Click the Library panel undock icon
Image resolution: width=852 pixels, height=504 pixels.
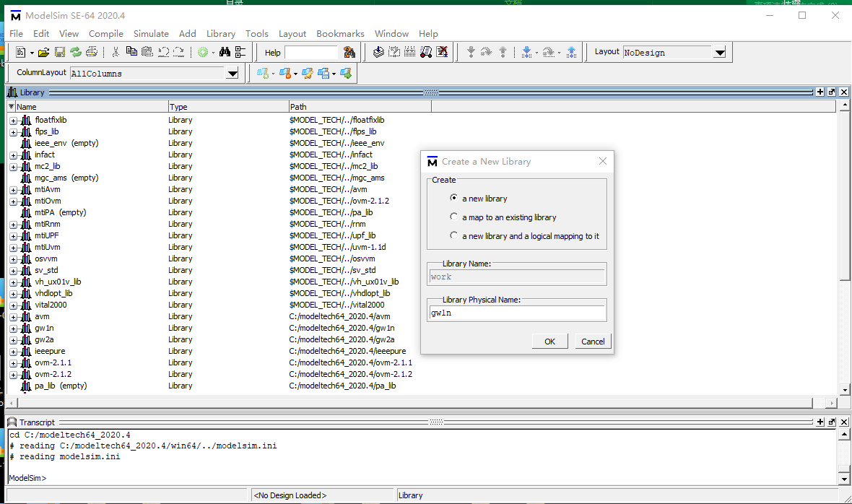832,92
